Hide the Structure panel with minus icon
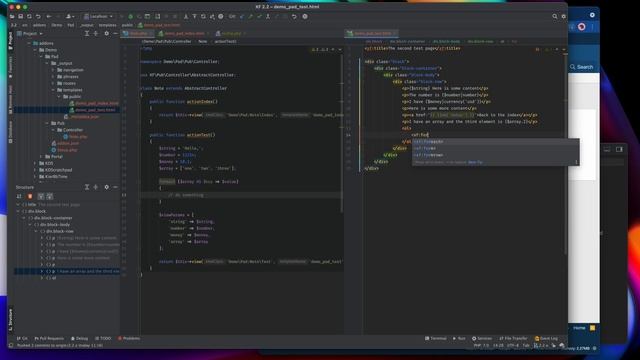 115,187
